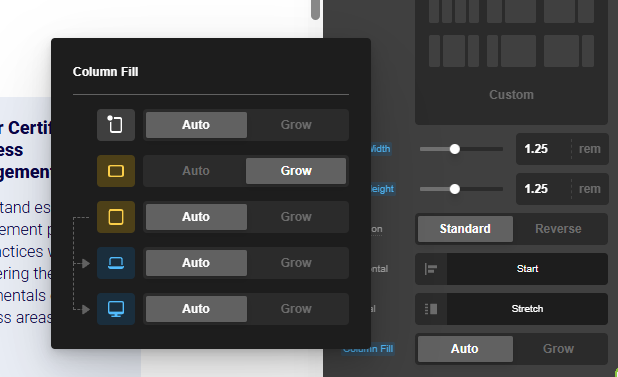This screenshot has width=618, height=377.
Task: Set laptop breakpoint column fill to Grow
Action: coord(296,263)
